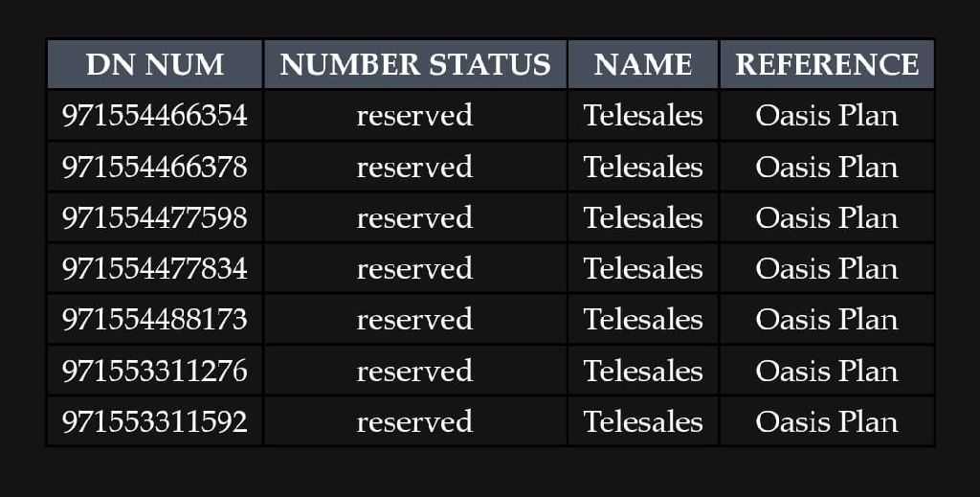Click reserved status for number 971554466354

coord(414,115)
